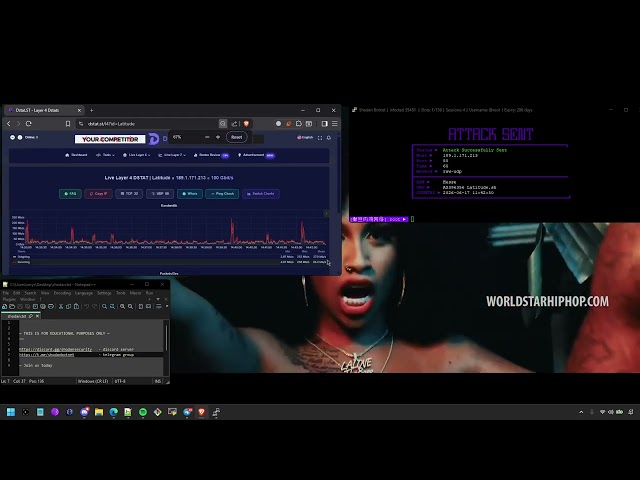This screenshot has height=480, width=640.
Task: Open the browser hamburger main menu
Action: click(x=335, y=124)
